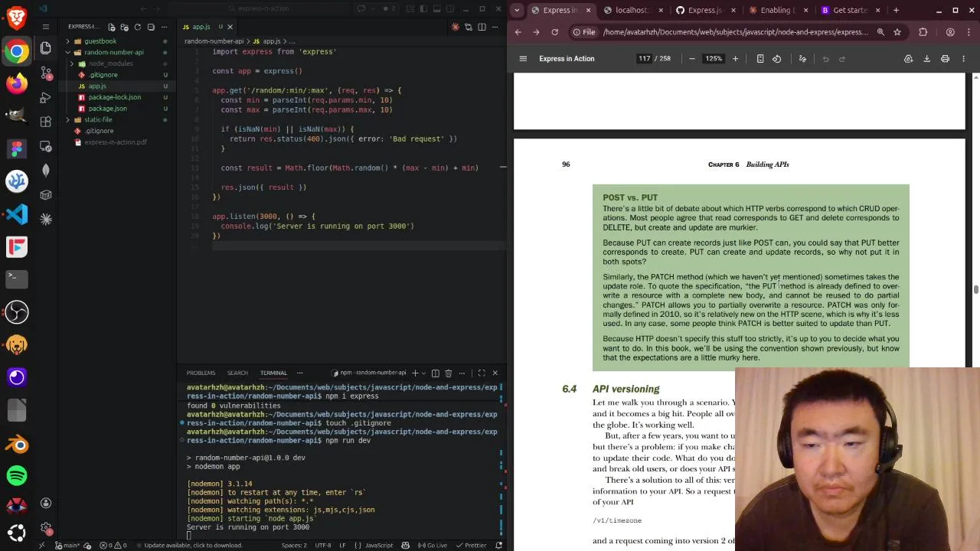Open the Extensions view in VS Code
The height and width of the screenshot is (551, 980).
click(x=46, y=122)
